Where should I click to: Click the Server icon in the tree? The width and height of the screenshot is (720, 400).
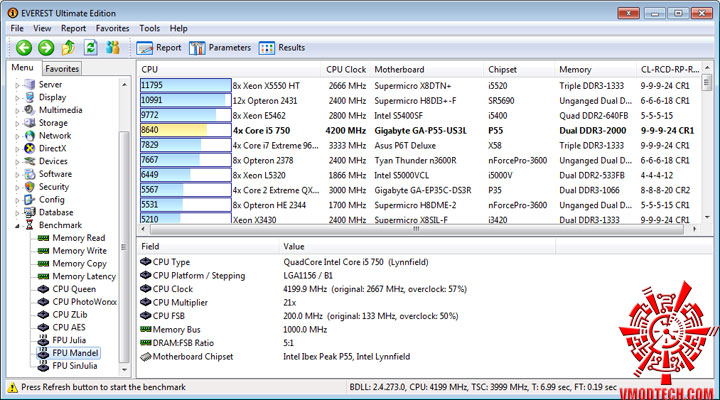coord(30,85)
